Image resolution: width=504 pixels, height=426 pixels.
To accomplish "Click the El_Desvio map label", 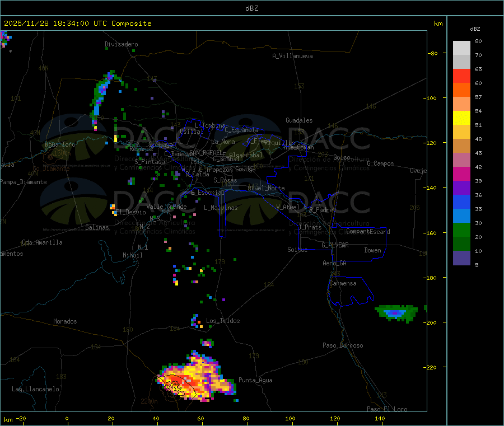I will (x=130, y=212).
